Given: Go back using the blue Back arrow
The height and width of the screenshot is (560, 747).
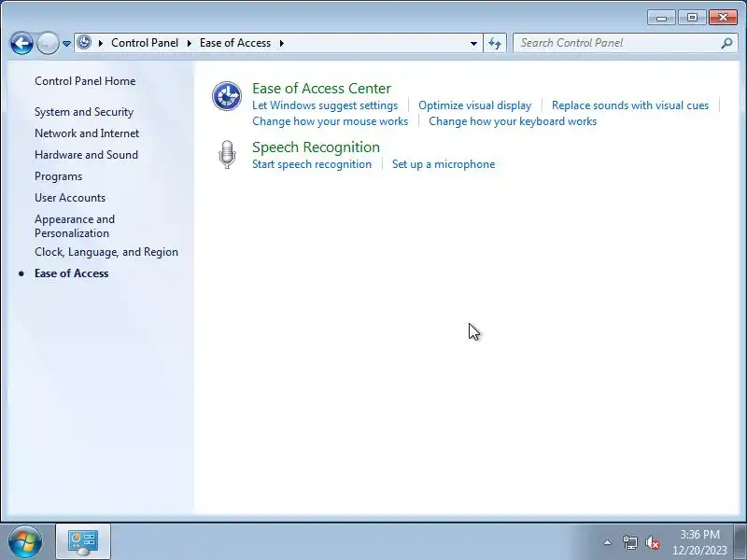Looking at the screenshot, I should tap(21, 43).
